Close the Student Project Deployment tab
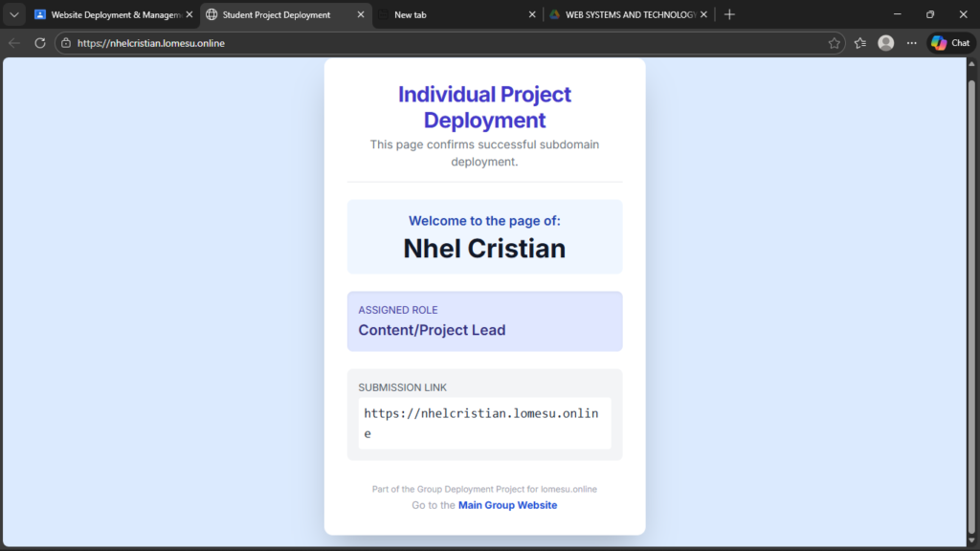Viewport: 980px width, 551px height. coord(361,14)
